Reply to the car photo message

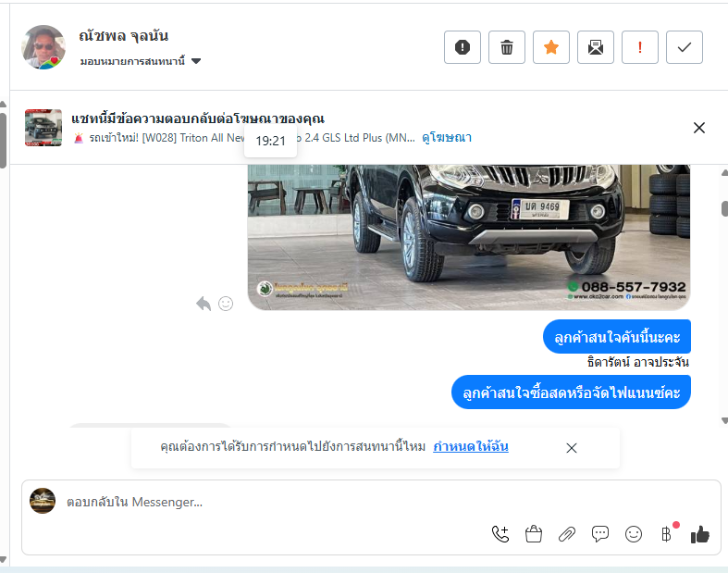[204, 304]
